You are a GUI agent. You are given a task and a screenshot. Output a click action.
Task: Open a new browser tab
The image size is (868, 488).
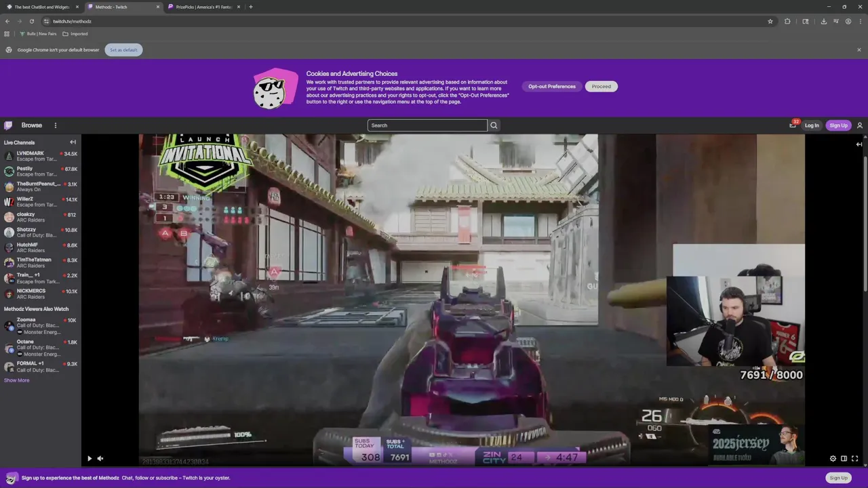coord(251,7)
